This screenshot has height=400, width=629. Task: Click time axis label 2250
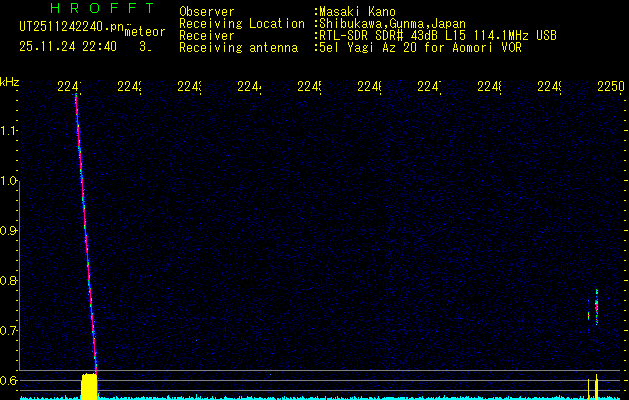pos(611,86)
